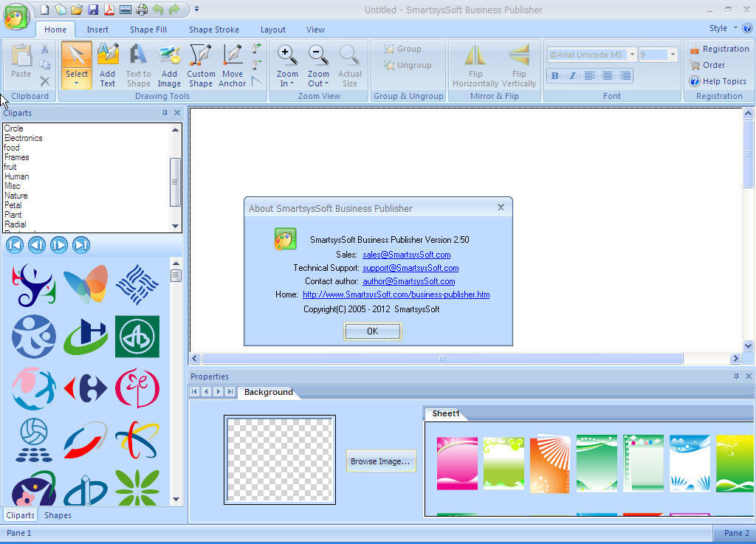Switch to the Shapes panel tab
The image size is (756, 544).
point(58,515)
